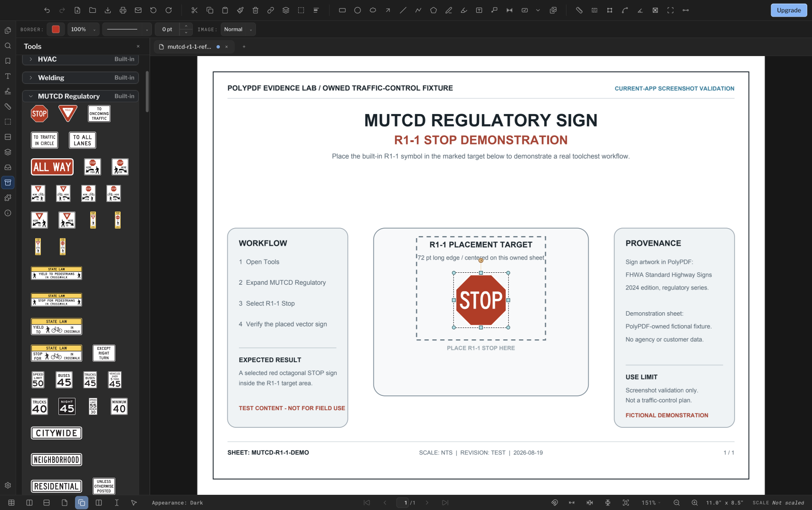Open the Image Normal blend dropdown
The width and height of the screenshot is (812, 510).
pos(238,29)
